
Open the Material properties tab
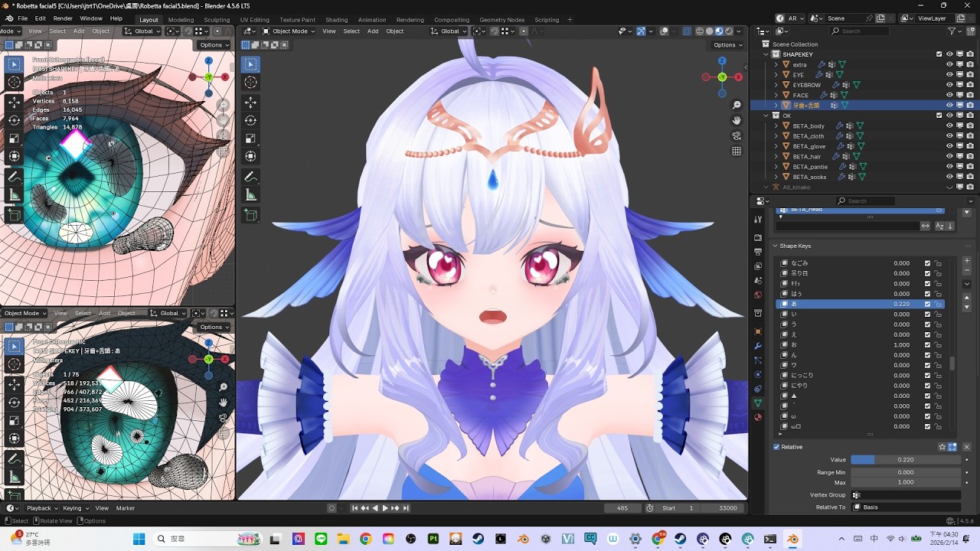coord(758,417)
